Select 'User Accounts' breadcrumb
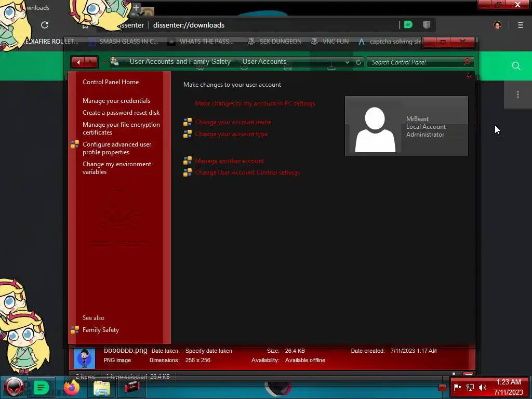 pyautogui.click(x=264, y=61)
